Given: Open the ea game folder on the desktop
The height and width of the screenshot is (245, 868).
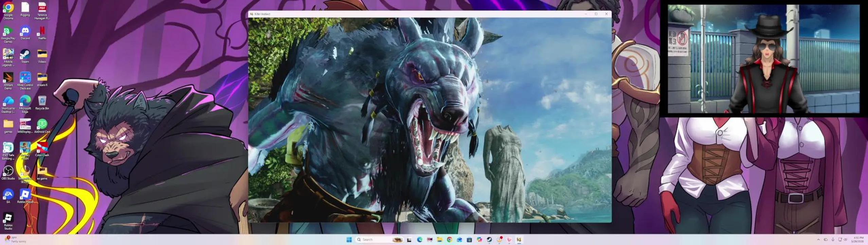Looking at the screenshot, I should 42,173.
